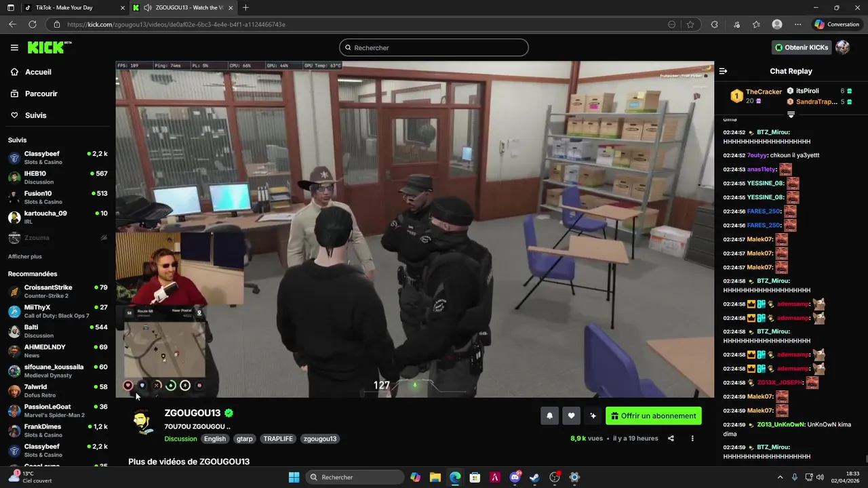The width and height of the screenshot is (868, 488).
Task: Open Parcourir in sidebar
Action: click(x=41, y=94)
